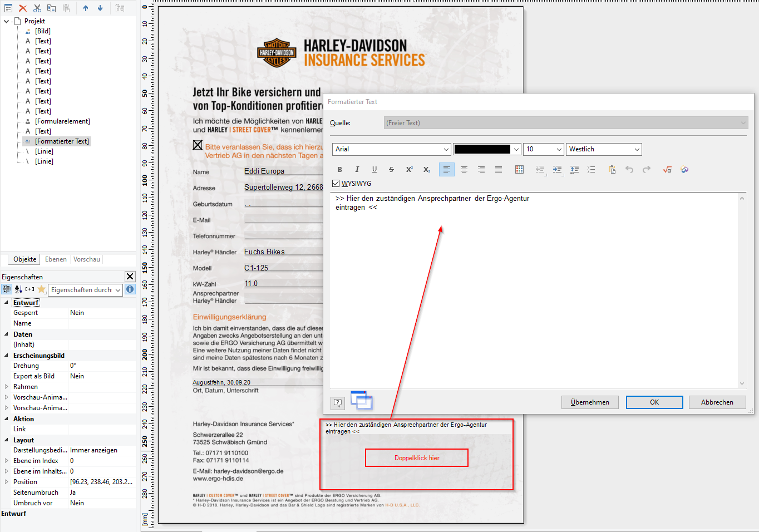Right align the paragraph

(481, 170)
